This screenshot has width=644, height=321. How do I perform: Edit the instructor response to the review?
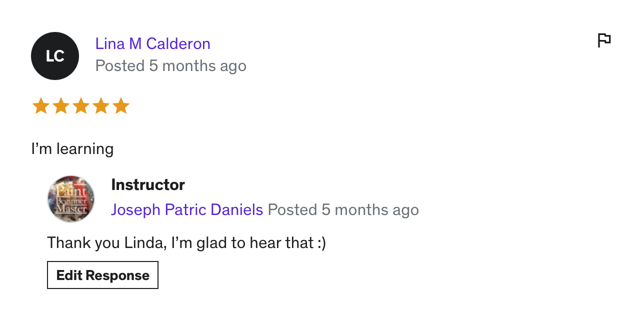point(102,275)
